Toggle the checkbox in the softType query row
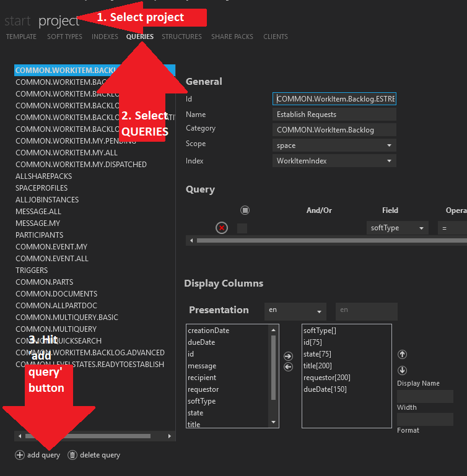The width and height of the screenshot is (467, 476). (x=242, y=228)
